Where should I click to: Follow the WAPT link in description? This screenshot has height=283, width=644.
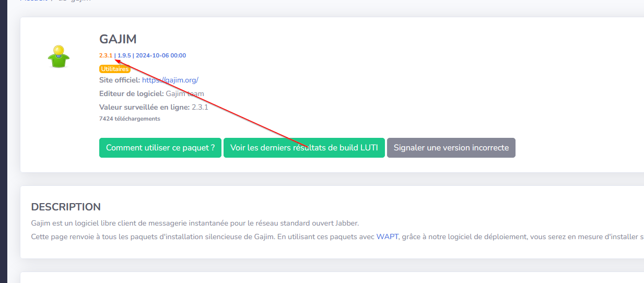point(387,237)
